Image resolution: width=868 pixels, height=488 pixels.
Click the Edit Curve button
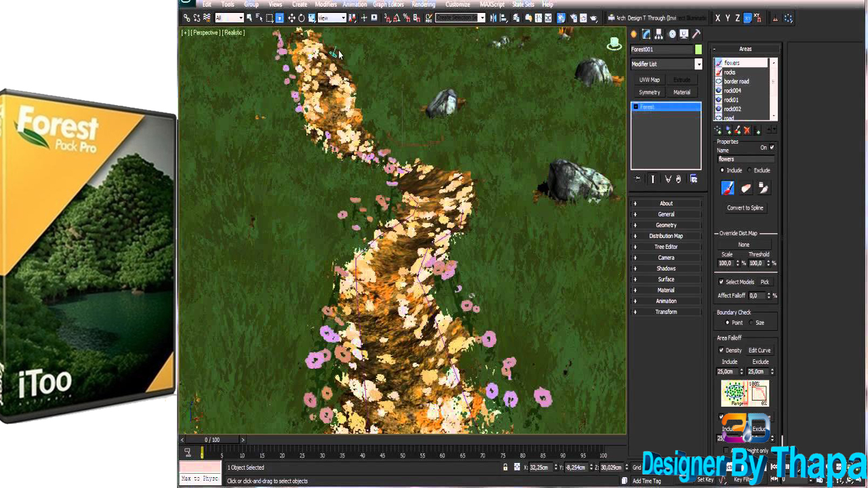(x=759, y=350)
